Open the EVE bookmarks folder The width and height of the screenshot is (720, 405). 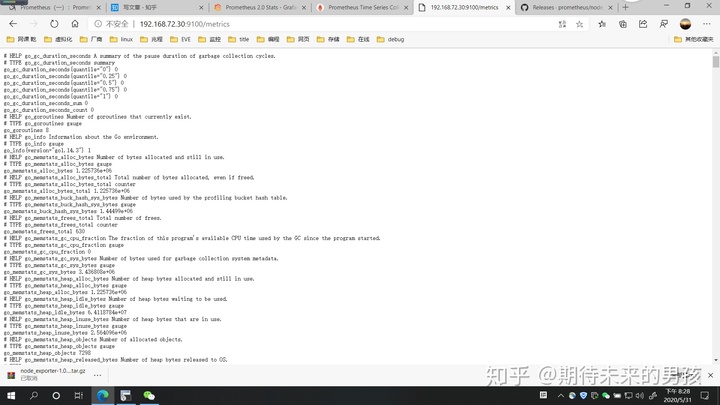pos(180,39)
